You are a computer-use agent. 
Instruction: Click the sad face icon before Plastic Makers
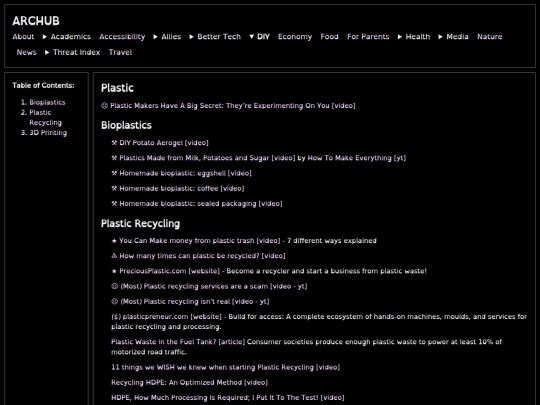pos(104,106)
